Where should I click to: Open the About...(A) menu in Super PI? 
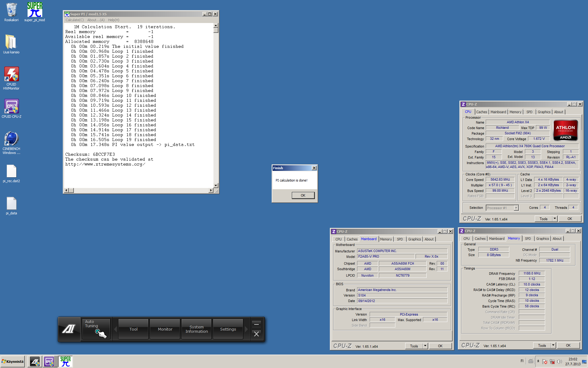96,20
